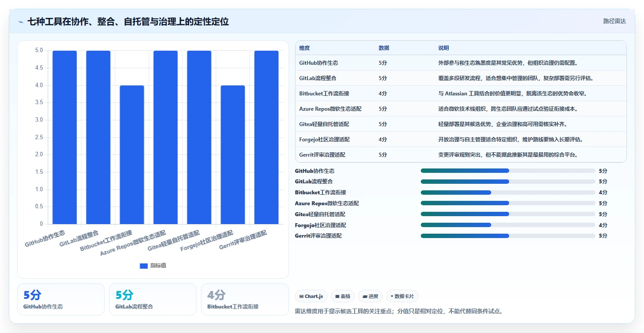
Task: Click description starting 与 Atlassian 工具结合
Action: click(513, 94)
